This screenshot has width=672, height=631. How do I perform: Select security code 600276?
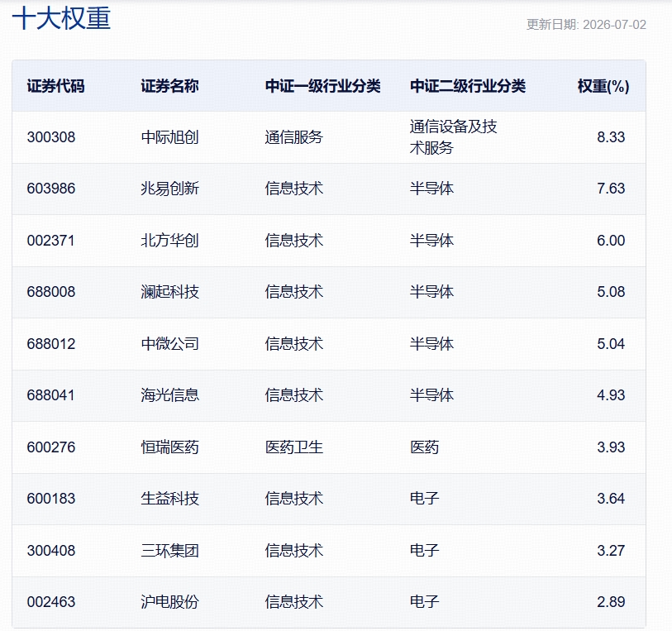51,447
